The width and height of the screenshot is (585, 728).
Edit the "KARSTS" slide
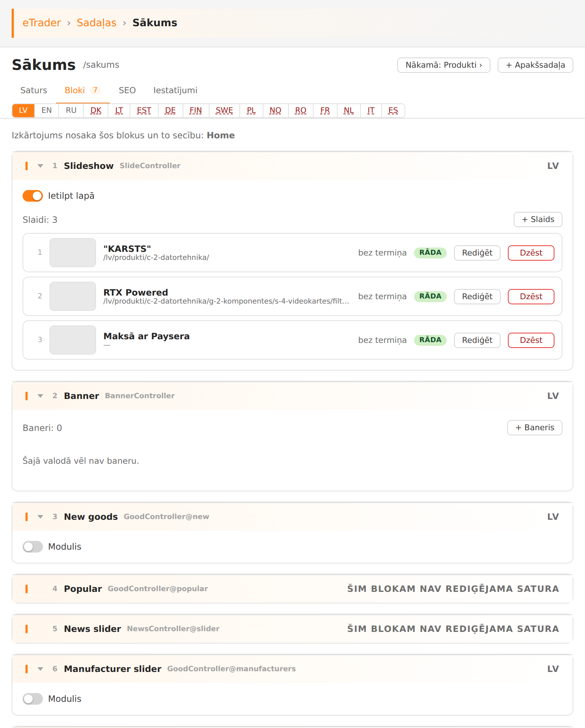pyautogui.click(x=477, y=253)
